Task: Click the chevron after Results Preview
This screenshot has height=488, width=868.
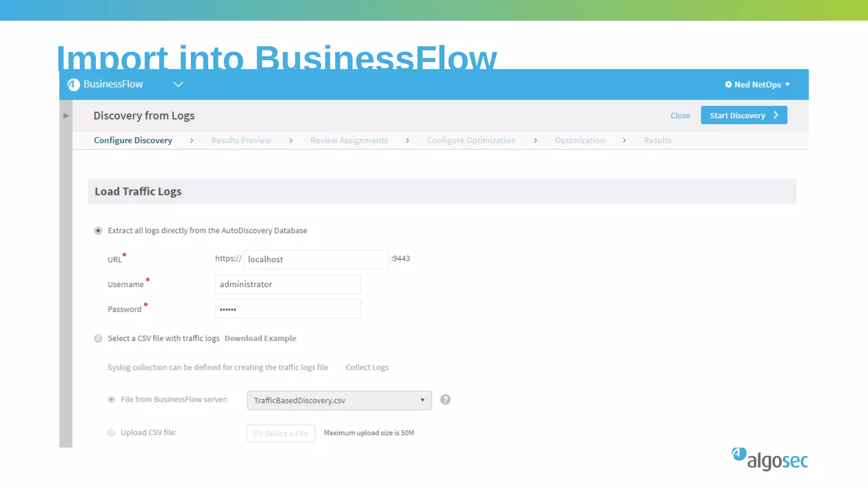Action: [291, 140]
